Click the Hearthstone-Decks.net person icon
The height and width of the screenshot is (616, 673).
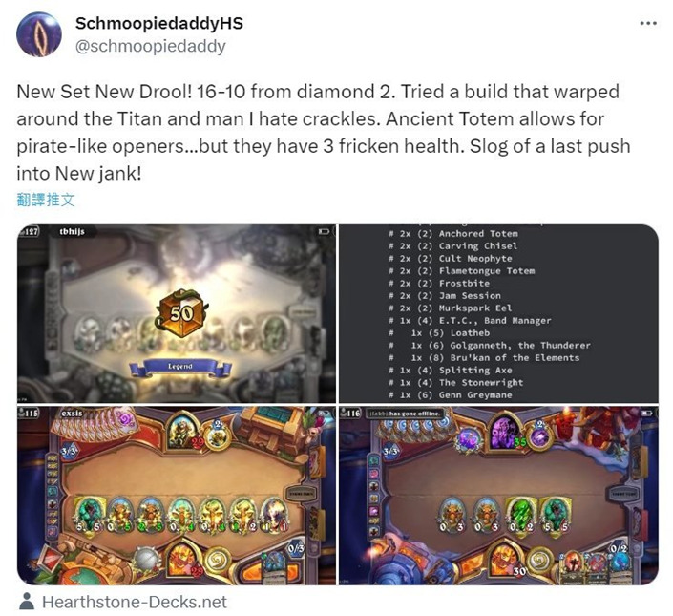(x=27, y=602)
